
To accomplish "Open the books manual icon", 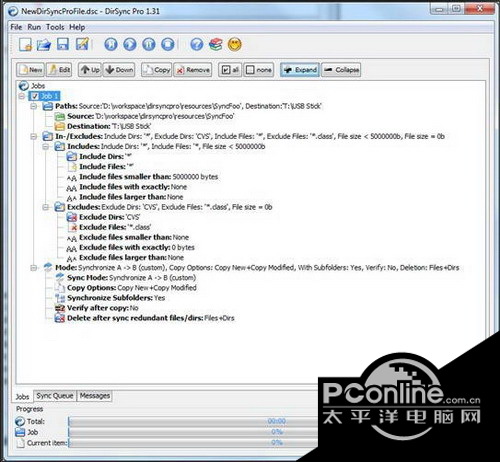I will 216,44.
